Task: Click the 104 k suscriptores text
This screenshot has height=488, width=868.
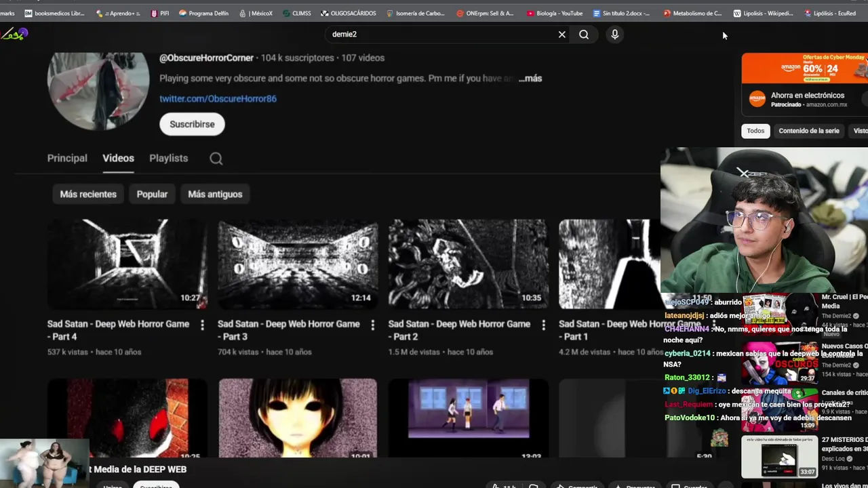Action: [x=297, y=58]
